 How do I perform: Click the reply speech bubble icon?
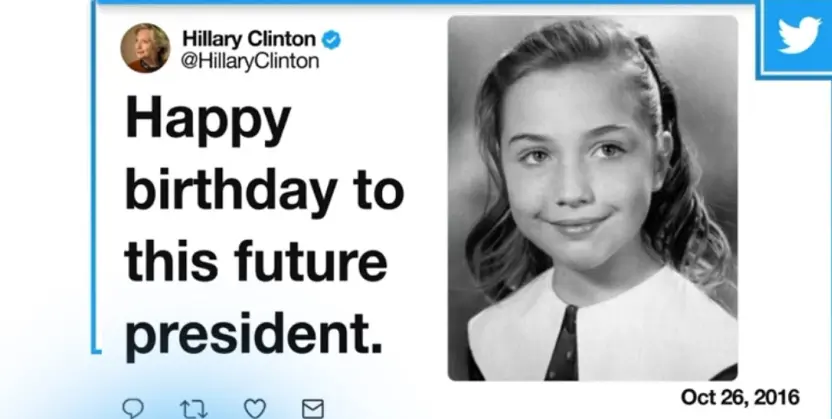(x=133, y=409)
